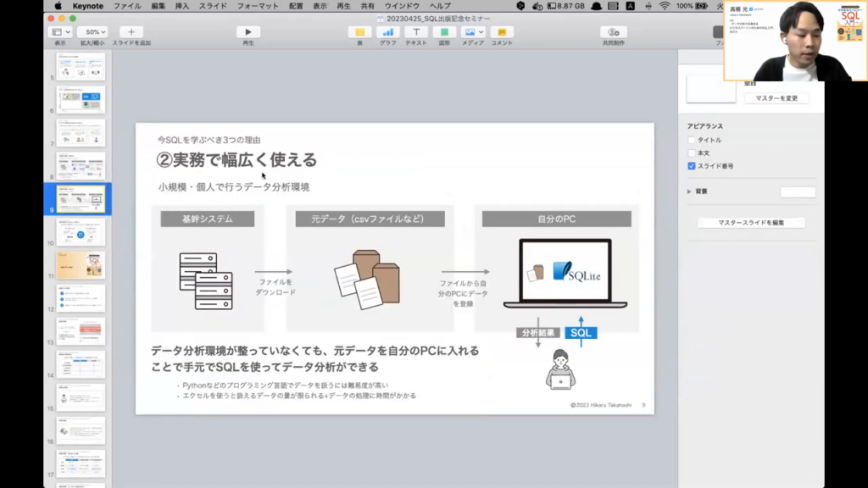868x488 pixels.
Task: Enable the タイトル checkbox
Action: pyautogui.click(x=692, y=140)
